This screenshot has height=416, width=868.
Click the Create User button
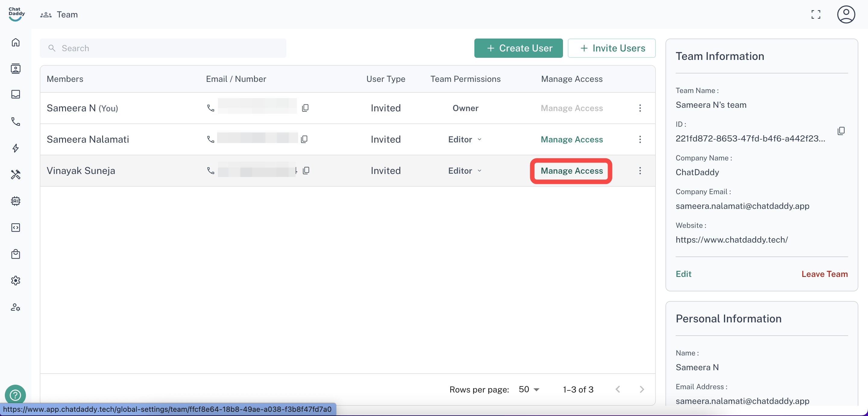tap(518, 48)
